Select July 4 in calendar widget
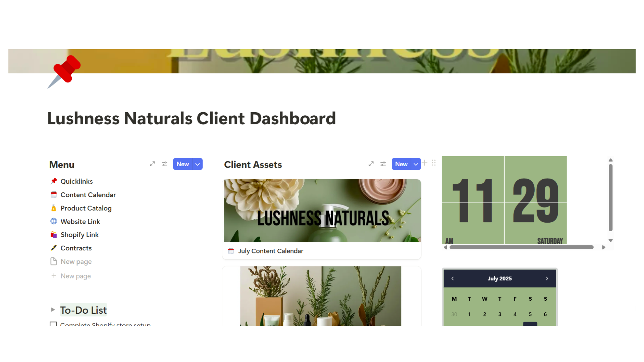Viewport: 644px width, 362px height. 515,314
